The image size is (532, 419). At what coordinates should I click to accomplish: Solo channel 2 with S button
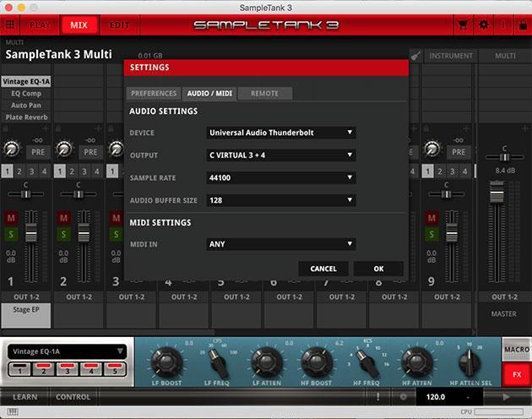63,234
